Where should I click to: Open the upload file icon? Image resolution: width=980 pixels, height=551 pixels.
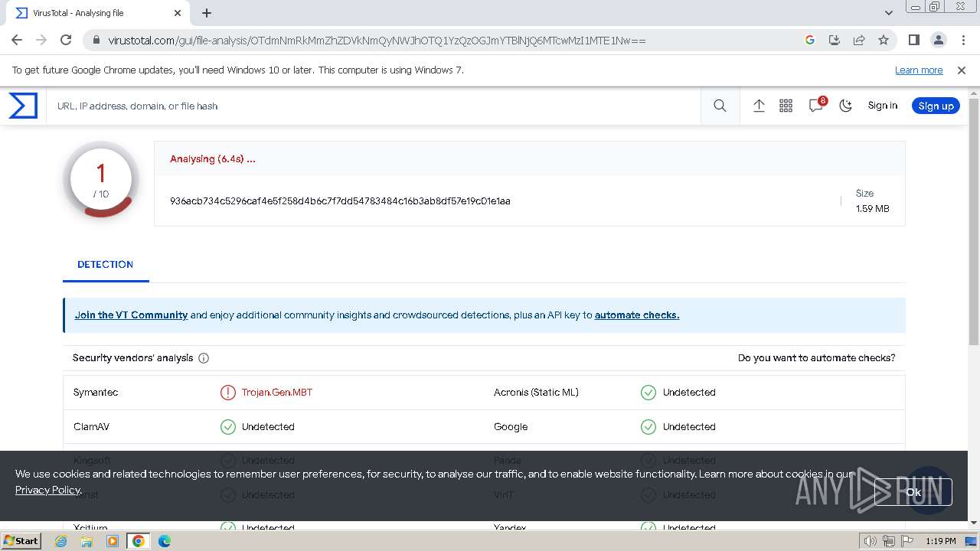[759, 106]
